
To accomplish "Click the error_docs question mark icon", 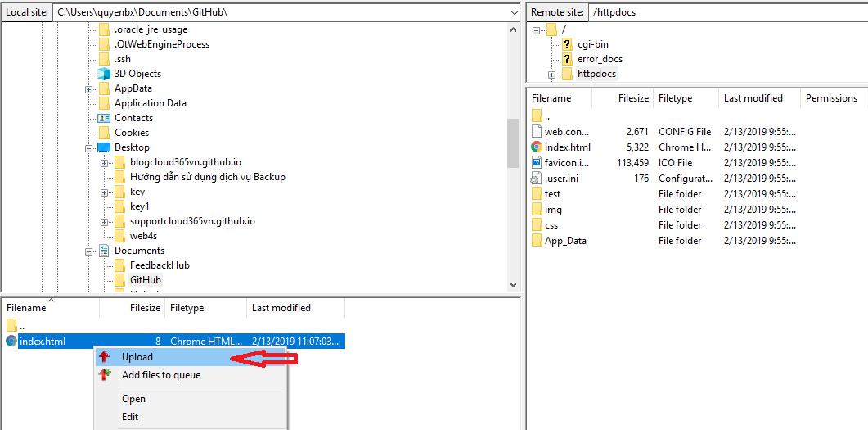I will click(567, 59).
